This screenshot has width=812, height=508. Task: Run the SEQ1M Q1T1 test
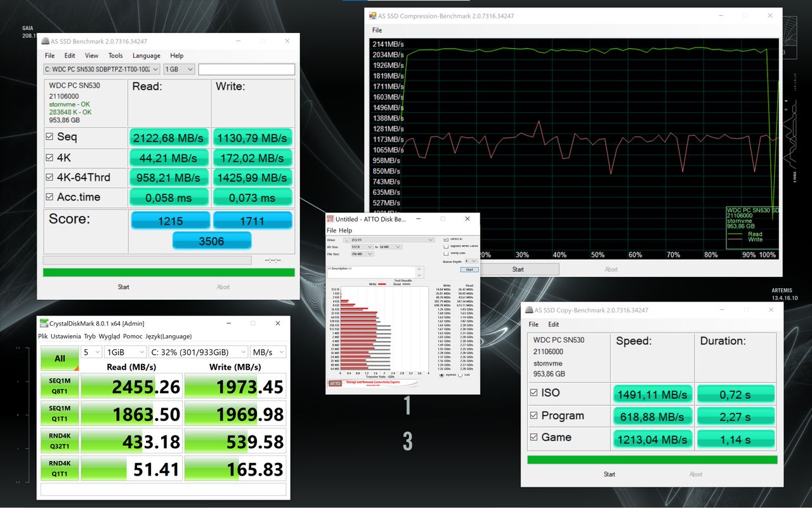pos(60,413)
